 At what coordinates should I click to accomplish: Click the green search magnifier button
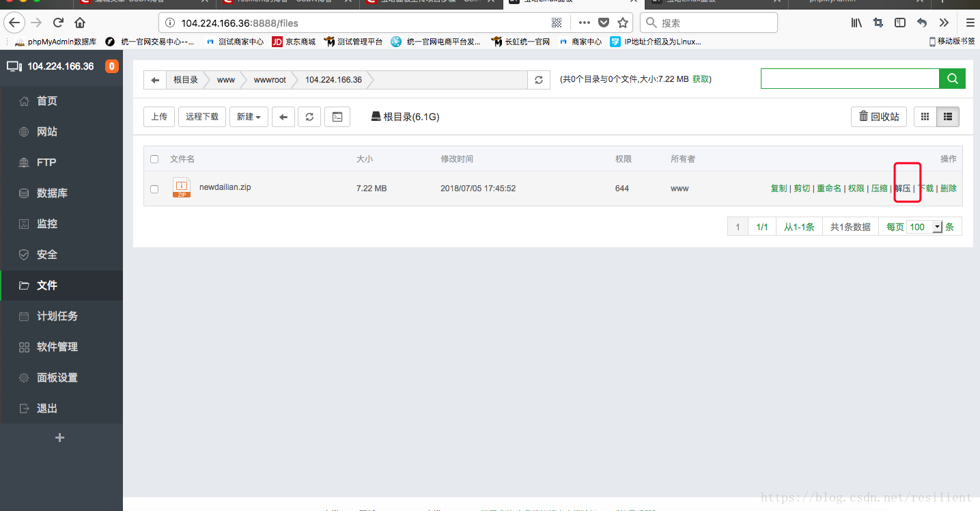click(x=952, y=79)
